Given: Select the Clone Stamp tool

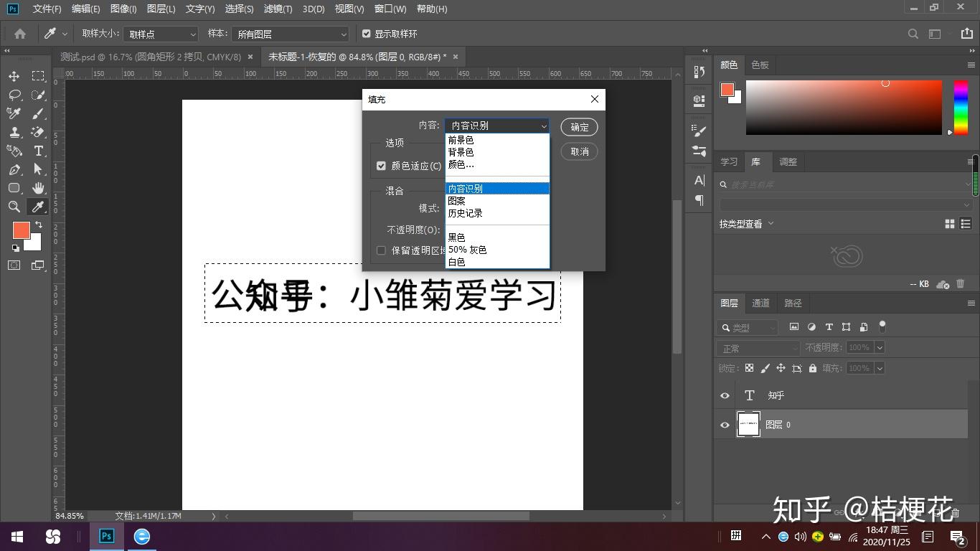Looking at the screenshot, I should tap(14, 132).
